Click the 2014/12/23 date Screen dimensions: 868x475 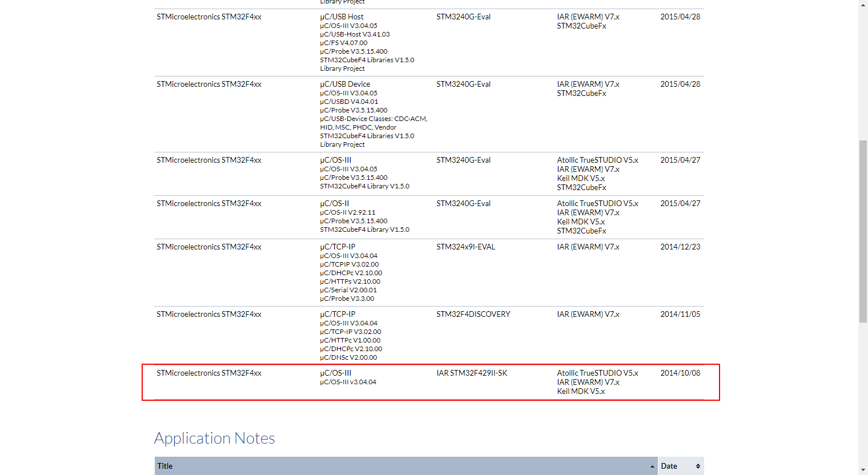pyautogui.click(x=680, y=247)
